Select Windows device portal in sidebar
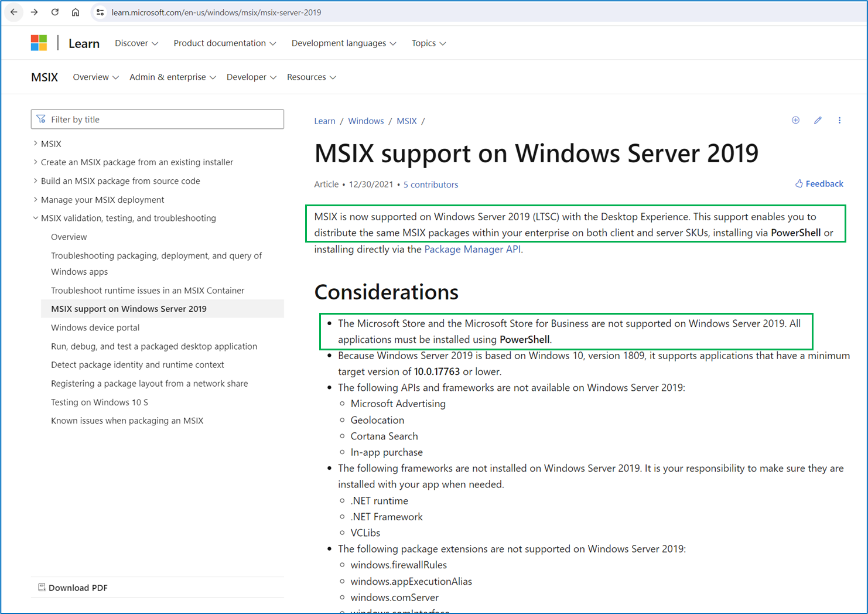This screenshot has height=614, width=868. pyautogui.click(x=95, y=328)
